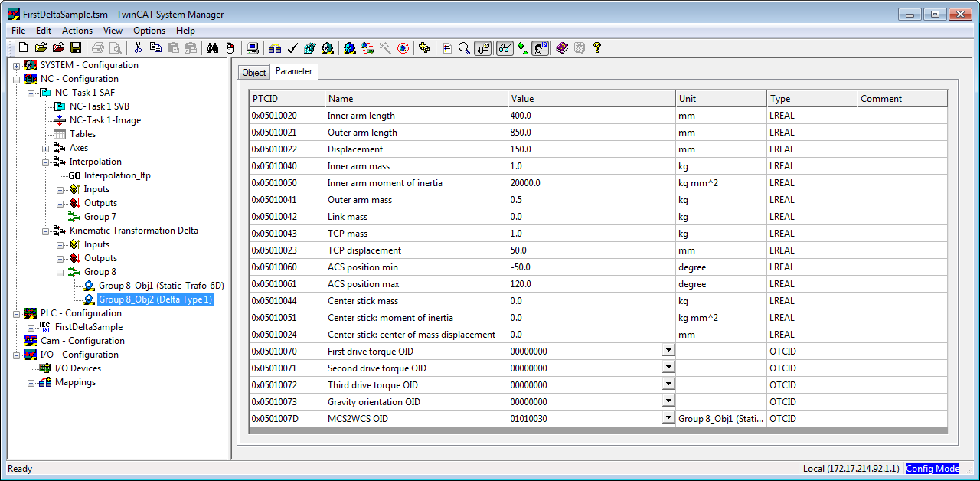Click the Displacement value 150.0
This screenshot has width=980, height=481.
[592, 149]
